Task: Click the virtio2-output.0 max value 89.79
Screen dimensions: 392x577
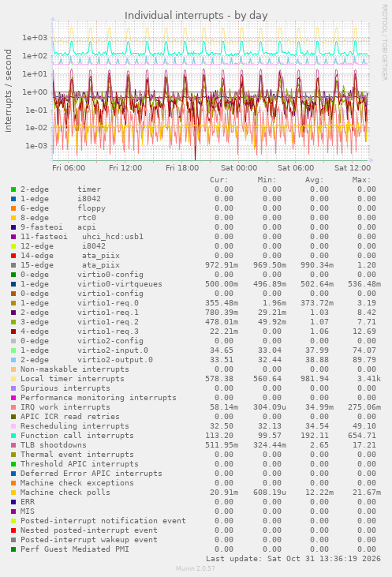Action: (x=364, y=360)
